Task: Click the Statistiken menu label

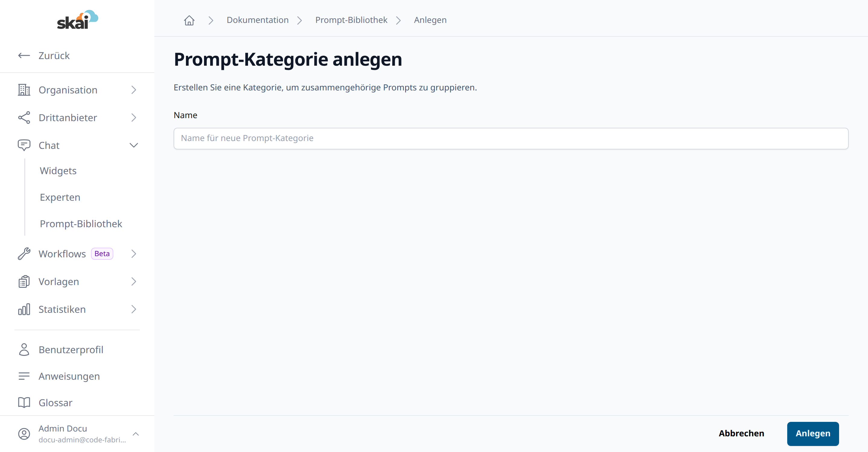Action: pos(62,309)
